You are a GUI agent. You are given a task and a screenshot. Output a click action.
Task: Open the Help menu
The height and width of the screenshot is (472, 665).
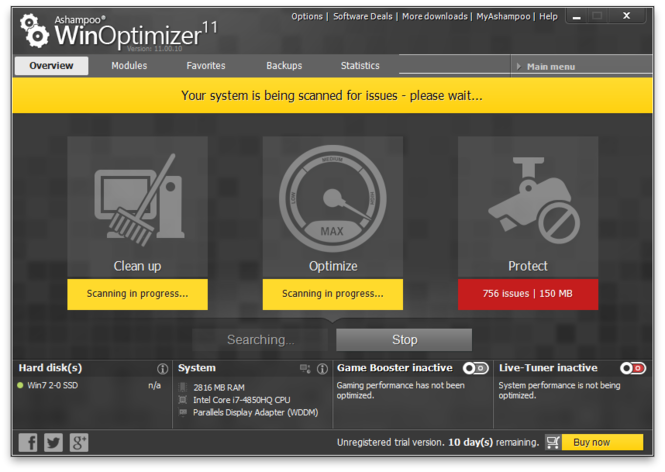[548, 17]
